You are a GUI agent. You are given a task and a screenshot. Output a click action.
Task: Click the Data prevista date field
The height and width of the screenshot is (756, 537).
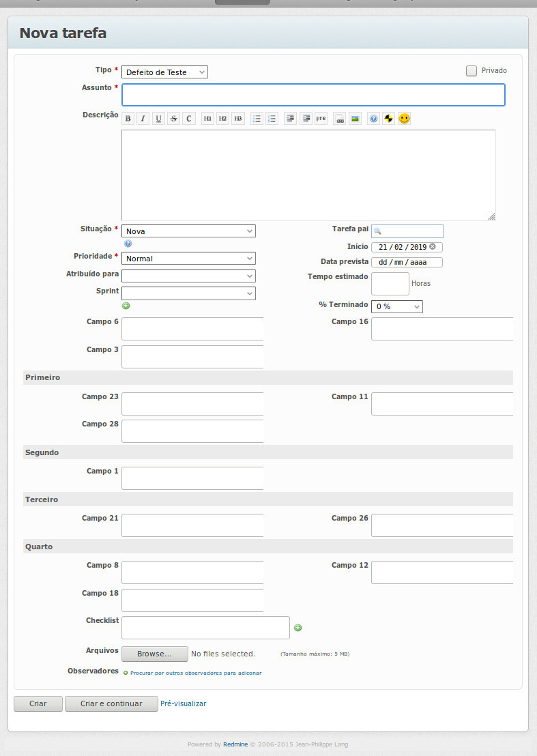(407, 262)
